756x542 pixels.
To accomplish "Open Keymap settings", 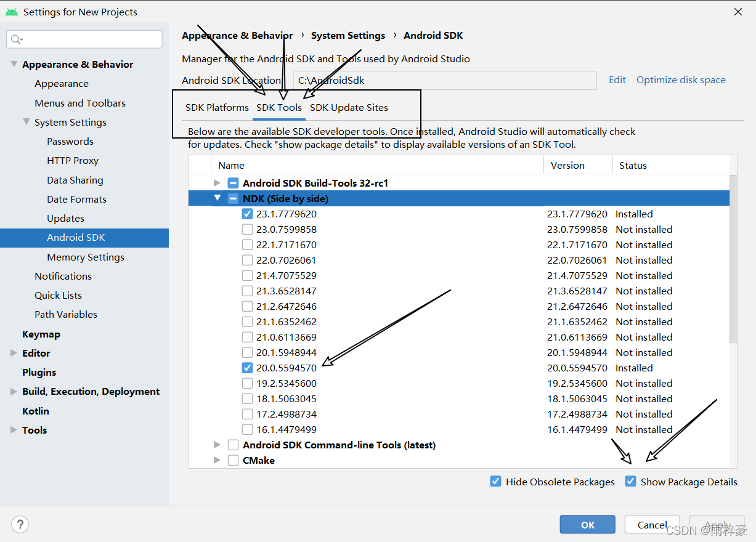I will point(41,334).
